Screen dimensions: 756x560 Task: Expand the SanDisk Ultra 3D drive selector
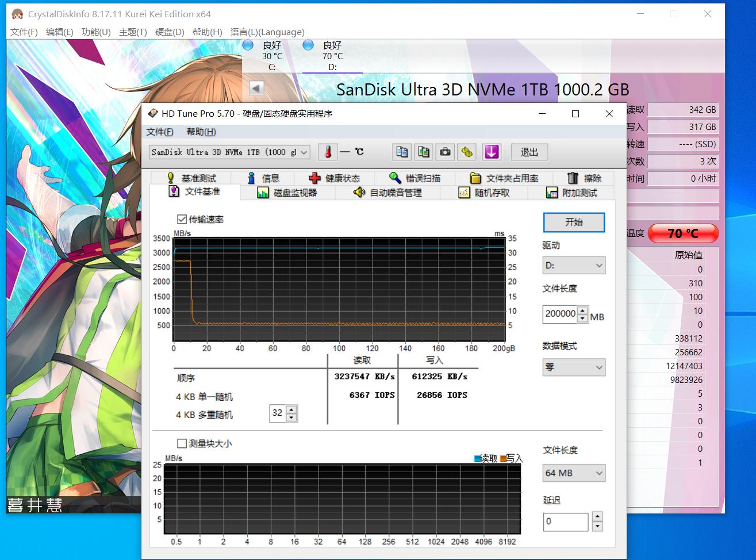[304, 152]
